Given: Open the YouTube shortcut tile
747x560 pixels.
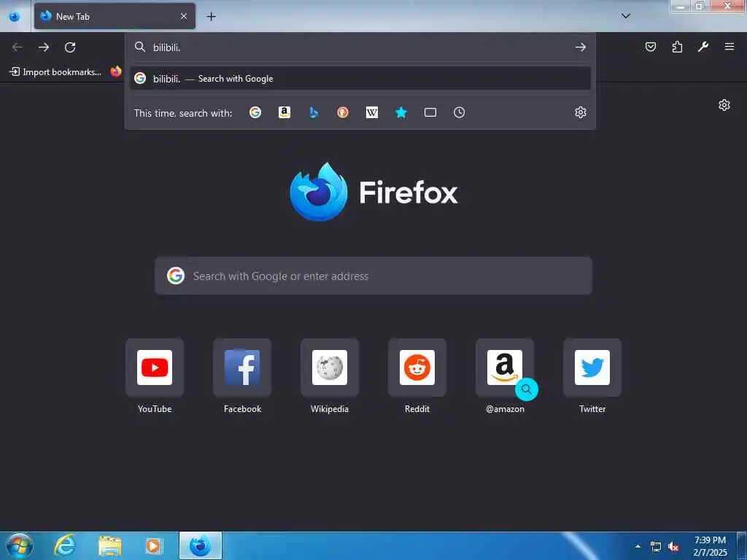Looking at the screenshot, I should coord(155,367).
